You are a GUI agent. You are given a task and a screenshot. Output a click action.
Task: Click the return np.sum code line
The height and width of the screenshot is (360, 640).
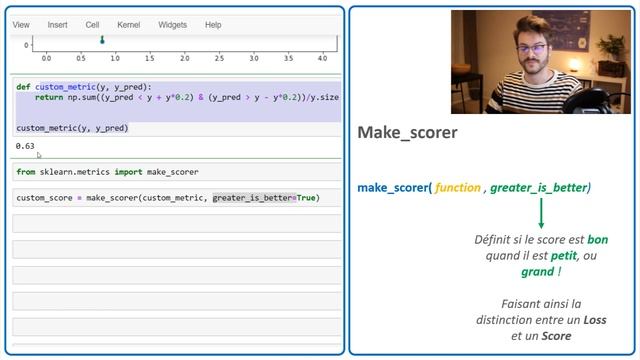click(x=187, y=98)
